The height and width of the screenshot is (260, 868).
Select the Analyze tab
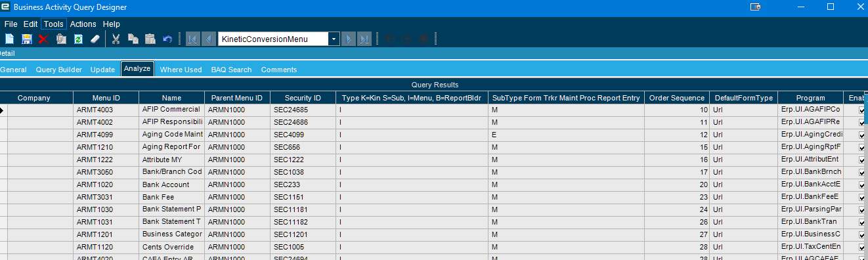(137, 68)
